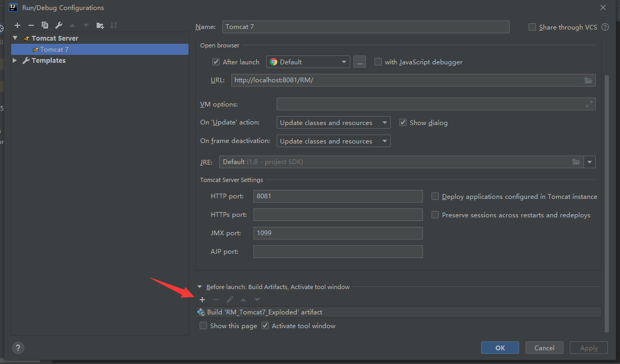Close the Run/Debug Configurations dialog
This screenshot has width=620, height=364.
point(603,7)
